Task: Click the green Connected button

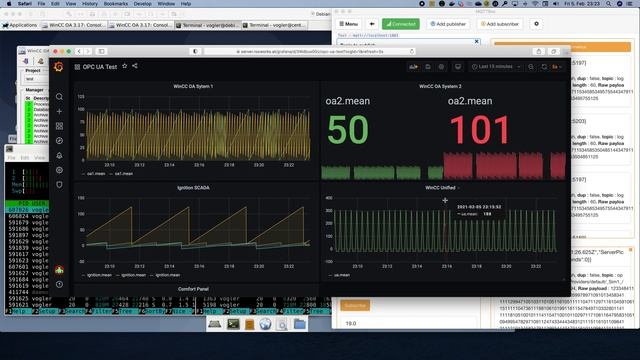Action: tap(400, 24)
